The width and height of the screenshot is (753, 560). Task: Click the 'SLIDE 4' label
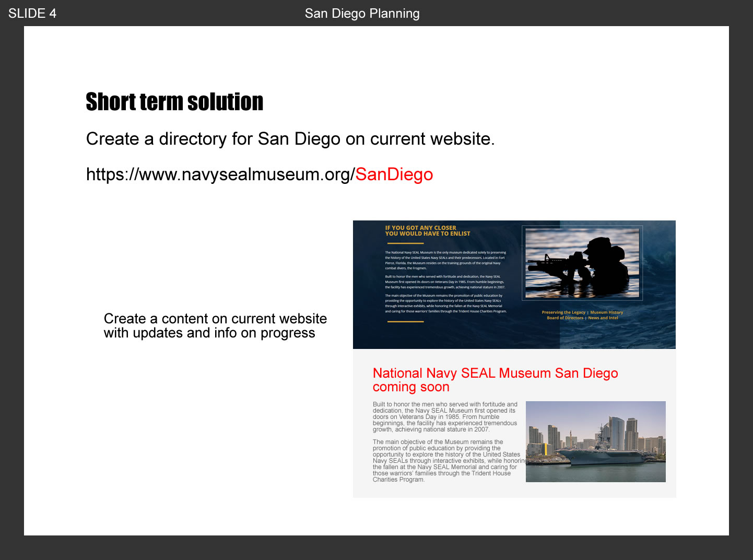(x=32, y=14)
